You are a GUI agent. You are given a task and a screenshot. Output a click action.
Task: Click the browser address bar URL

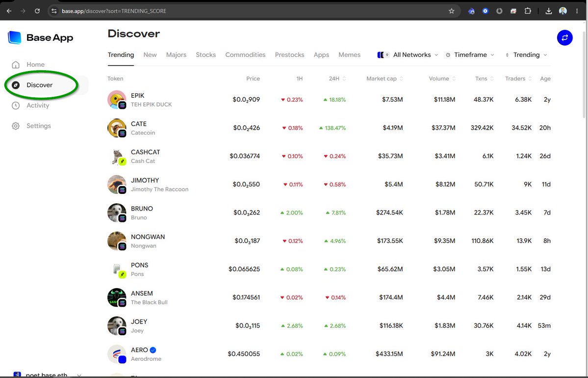click(x=114, y=11)
